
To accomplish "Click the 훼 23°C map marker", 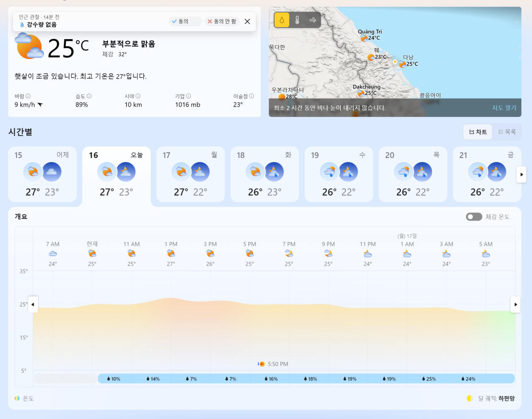I will 377,54.
